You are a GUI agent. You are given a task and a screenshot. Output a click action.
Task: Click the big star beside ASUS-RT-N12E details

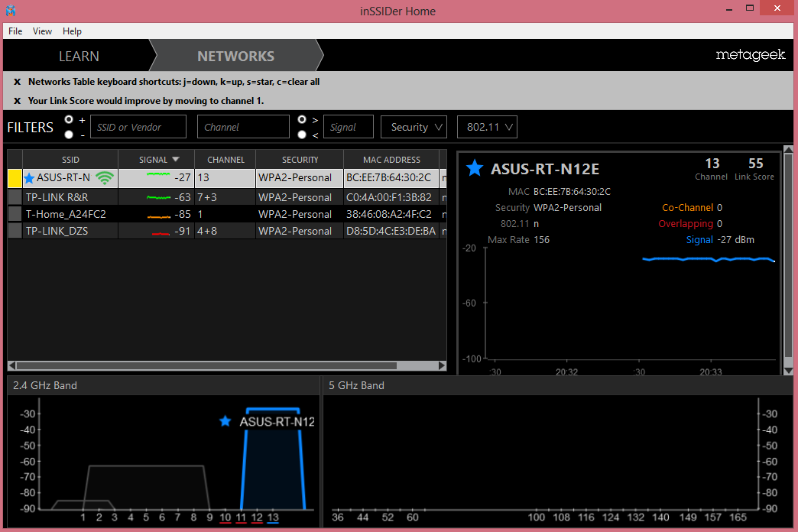(x=475, y=168)
